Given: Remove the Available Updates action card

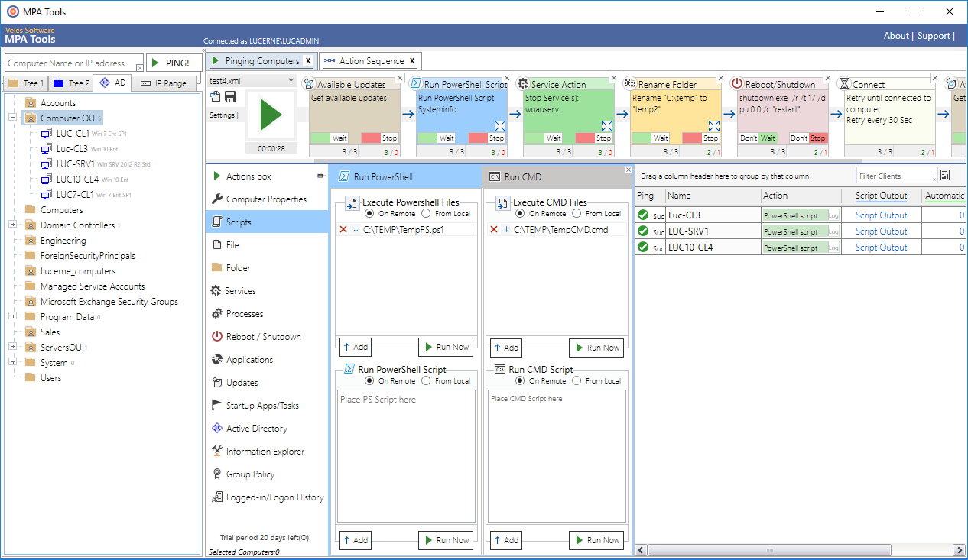Looking at the screenshot, I should point(400,78).
